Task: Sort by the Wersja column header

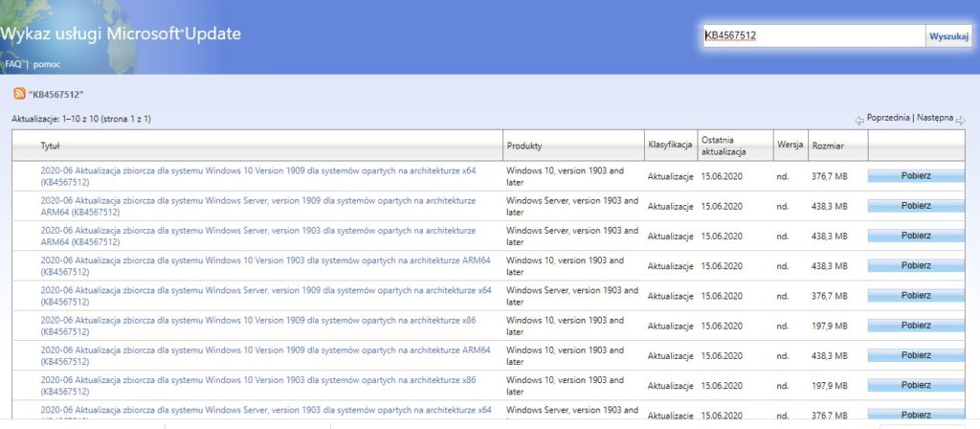Action: [790, 146]
